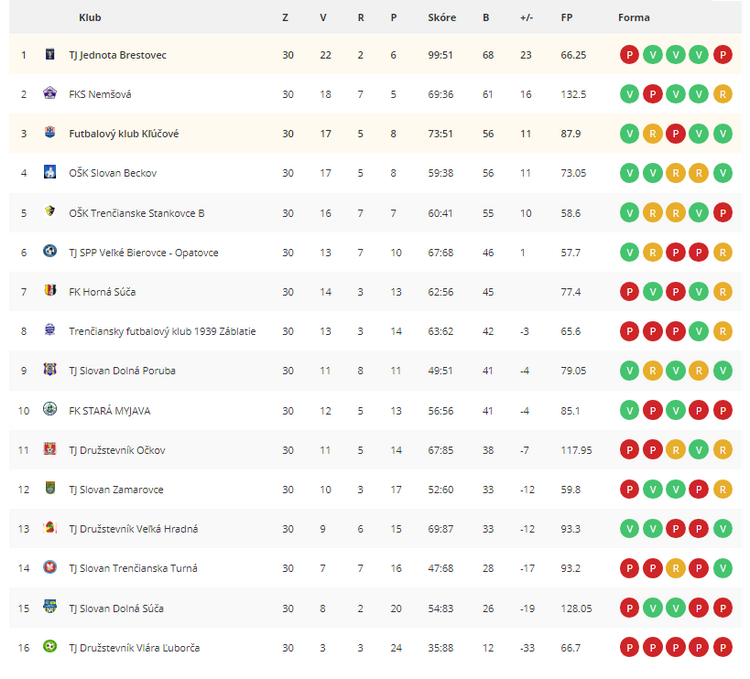Image resolution: width=750 pixels, height=679 pixels.
Task: Click the last orange R form badge for FKS Nemšová
Action: coord(723,94)
